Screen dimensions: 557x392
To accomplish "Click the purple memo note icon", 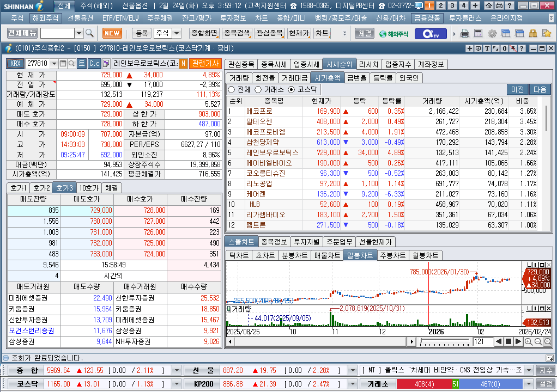I will coord(106,64).
